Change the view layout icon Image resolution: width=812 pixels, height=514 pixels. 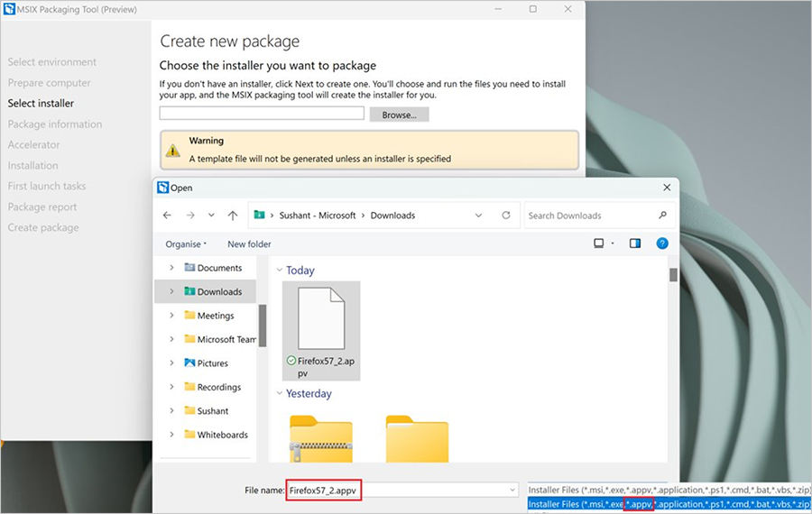click(599, 243)
